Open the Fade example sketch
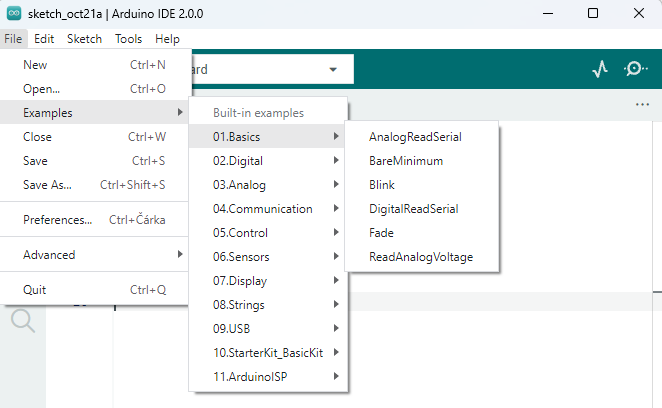Image resolution: width=662 pixels, height=408 pixels. pos(422,233)
